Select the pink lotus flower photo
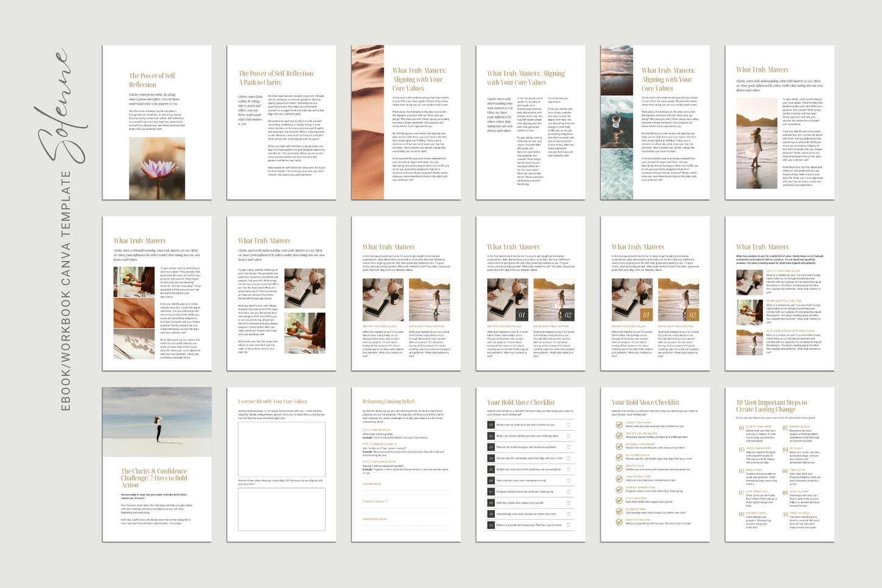Viewport: 882px width, 588px height. (157, 168)
